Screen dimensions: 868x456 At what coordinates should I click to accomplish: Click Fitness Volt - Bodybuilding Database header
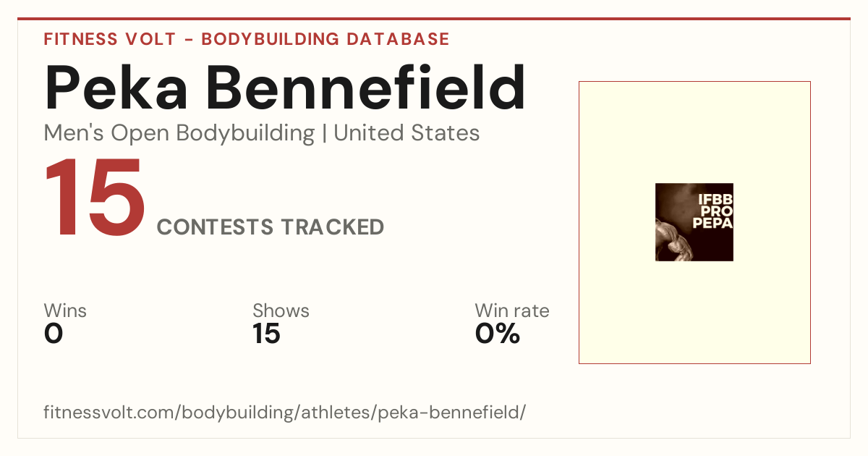[x=247, y=39]
